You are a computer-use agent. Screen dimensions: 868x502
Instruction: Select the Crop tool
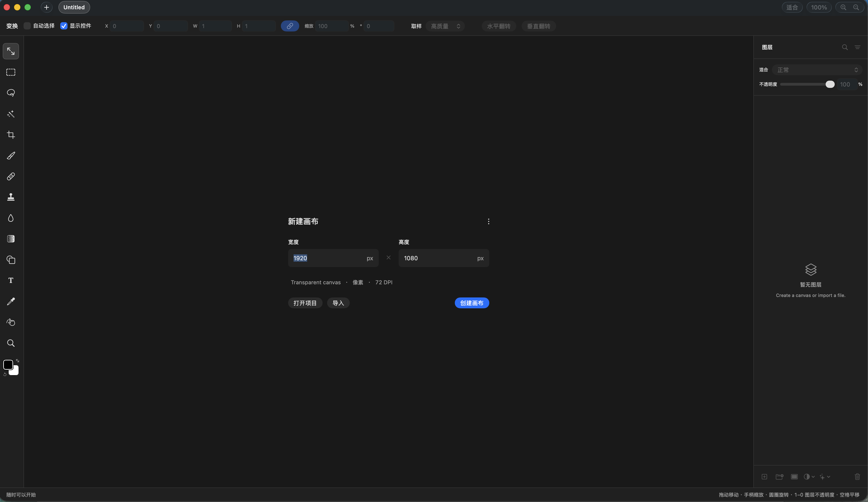pos(11,135)
